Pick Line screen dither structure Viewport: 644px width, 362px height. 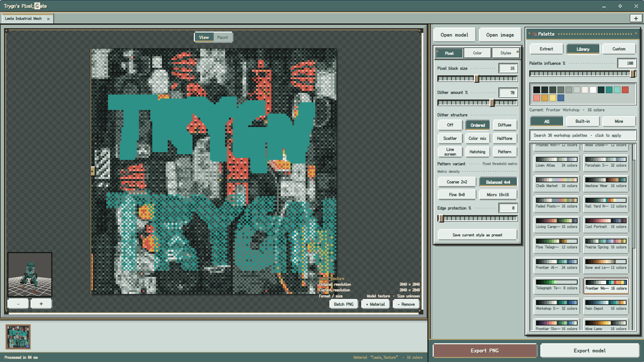450,152
